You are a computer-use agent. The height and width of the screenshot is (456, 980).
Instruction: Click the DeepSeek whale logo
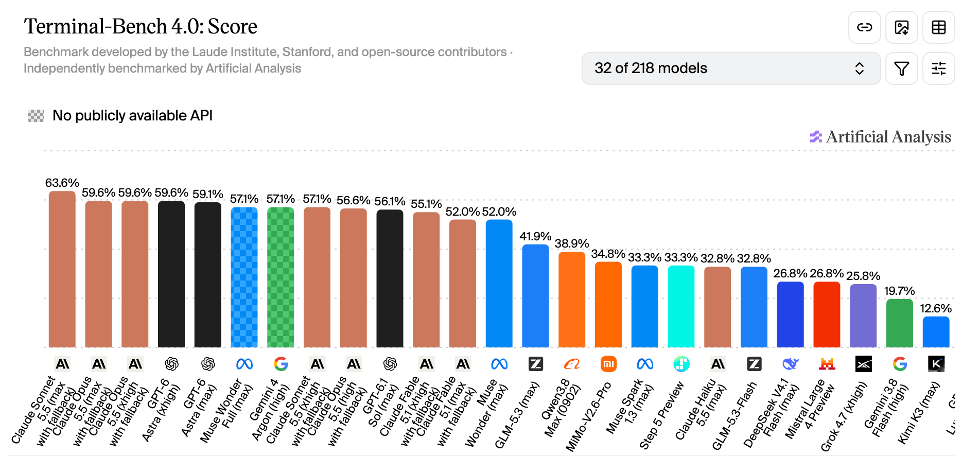tap(791, 364)
